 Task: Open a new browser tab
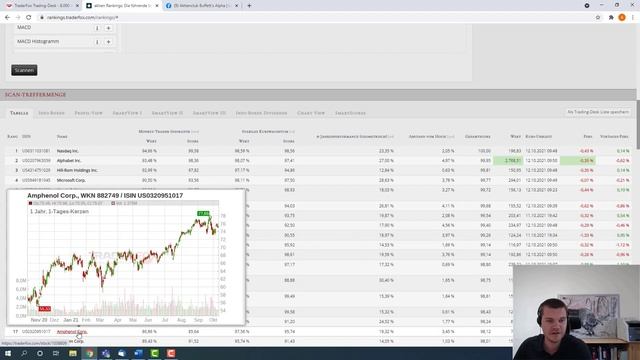tap(249, 6)
